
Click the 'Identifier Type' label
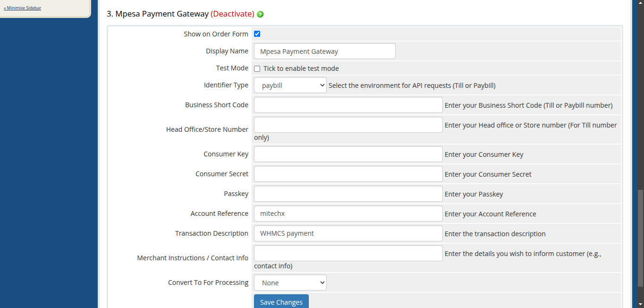226,85
